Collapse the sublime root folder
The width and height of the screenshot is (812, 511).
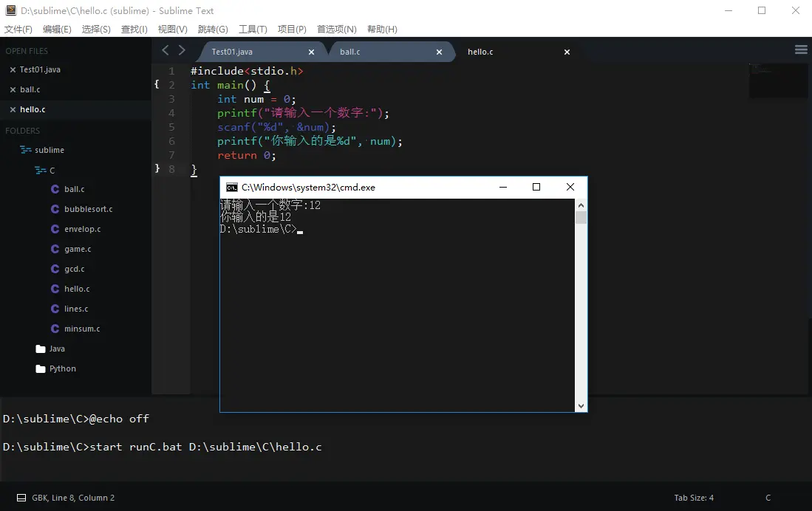[x=25, y=150]
